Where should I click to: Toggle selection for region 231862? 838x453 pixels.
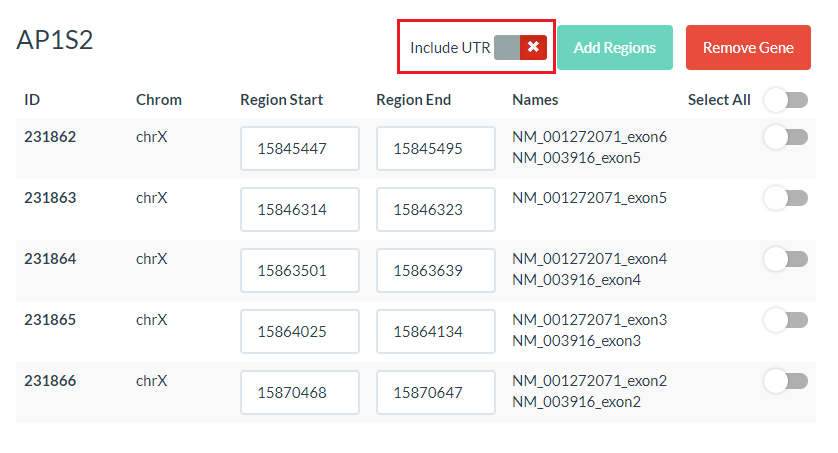coord(786,137)
